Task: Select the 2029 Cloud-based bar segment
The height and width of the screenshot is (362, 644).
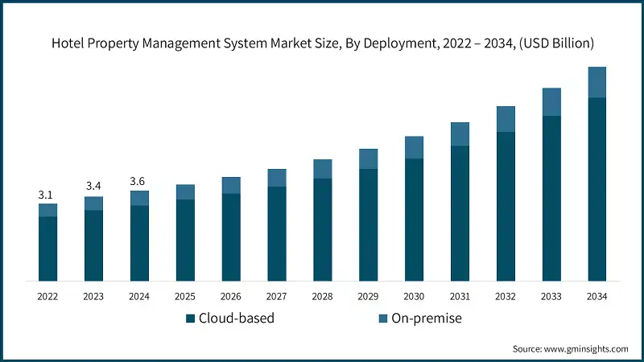Action: (369, 225)
